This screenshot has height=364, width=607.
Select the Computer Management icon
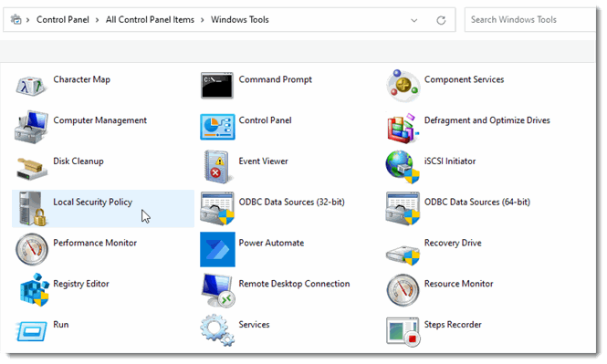31,127
